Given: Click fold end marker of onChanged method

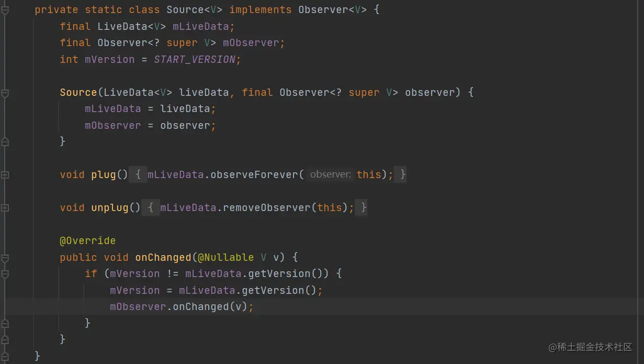Looking at the screenshot, I should coord(5,339).
